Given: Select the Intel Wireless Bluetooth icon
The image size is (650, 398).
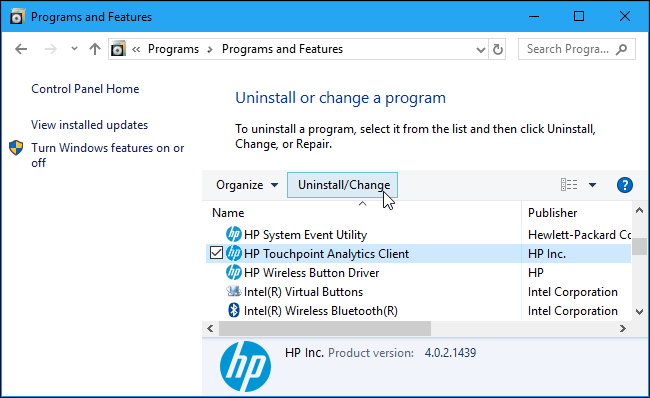Looking at the screenshot, I should [x=234, y=310].
